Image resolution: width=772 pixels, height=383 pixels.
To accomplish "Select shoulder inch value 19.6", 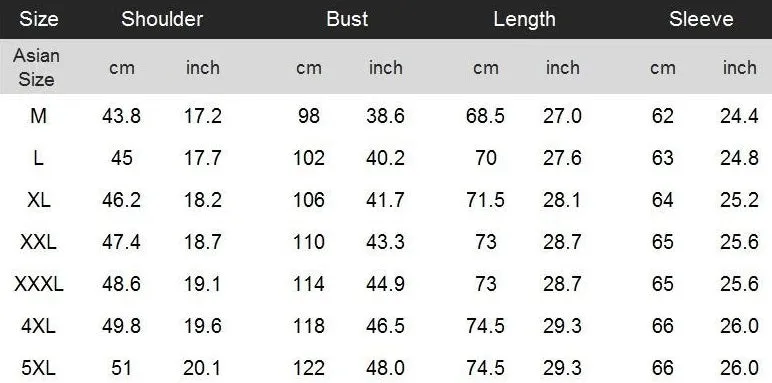I will (203, 326).
